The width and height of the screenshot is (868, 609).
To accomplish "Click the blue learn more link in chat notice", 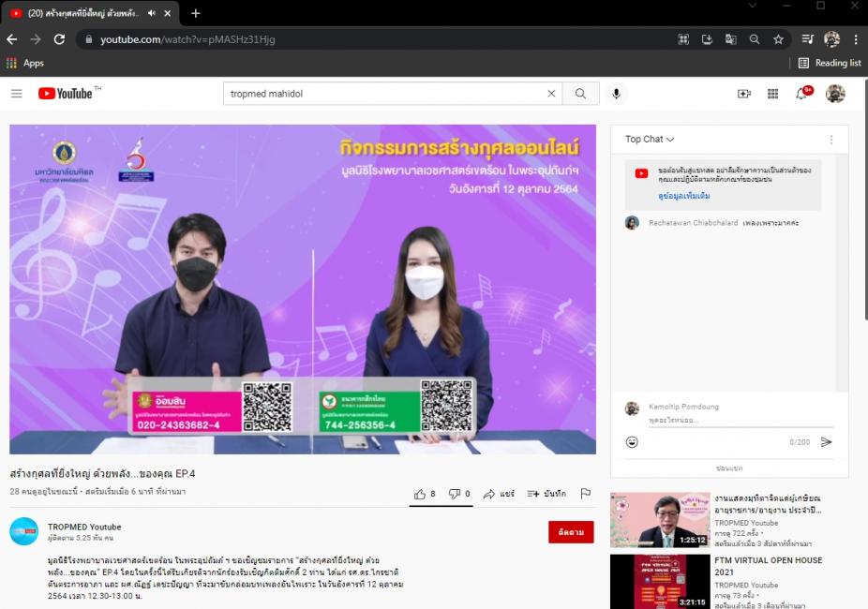I will [683, 196].
